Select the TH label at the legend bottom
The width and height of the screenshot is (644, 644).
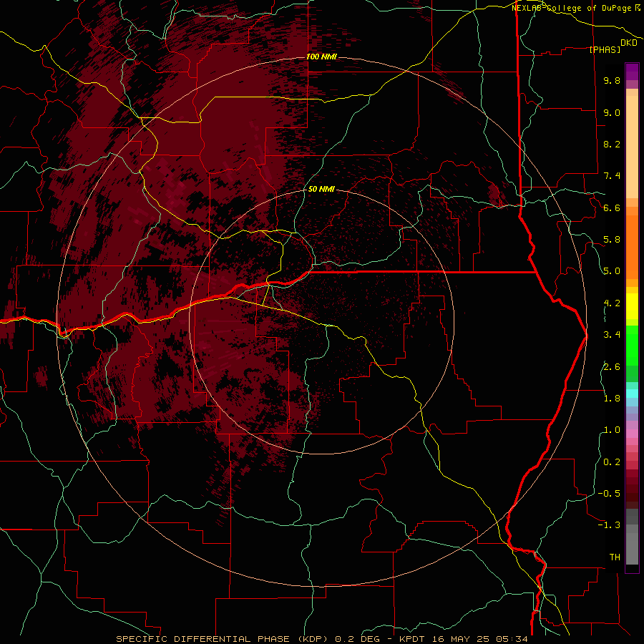click(615, 557)
